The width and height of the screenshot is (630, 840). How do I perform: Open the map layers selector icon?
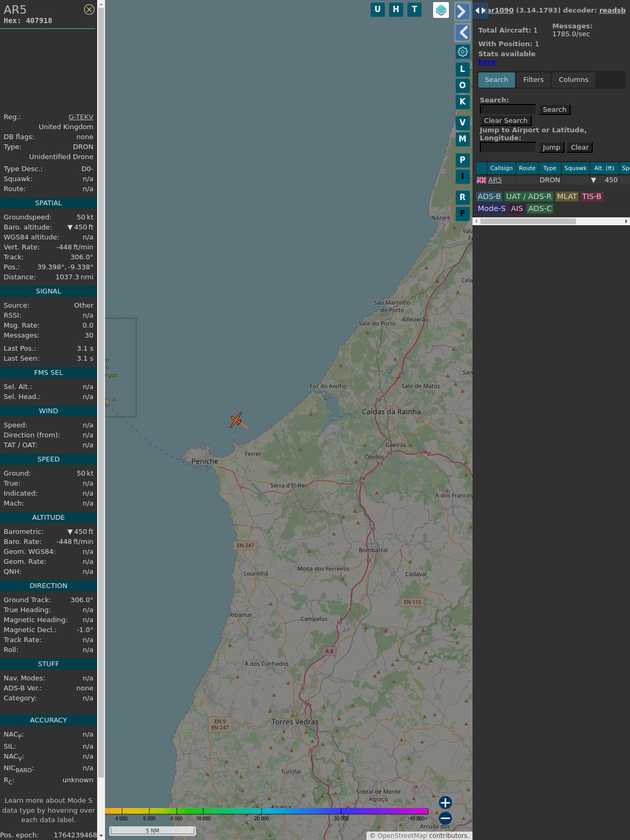(x=441, y=10)
